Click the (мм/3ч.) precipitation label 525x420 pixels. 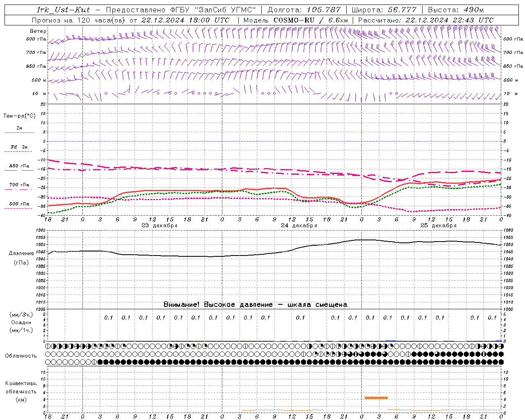click(x=21, y=315)
